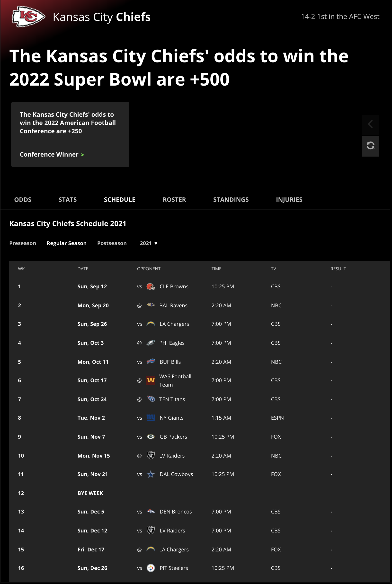Screen dimensions: 392x584
Task: Click the DEN Broncos logo in Week 13
Action: [151, 512]
